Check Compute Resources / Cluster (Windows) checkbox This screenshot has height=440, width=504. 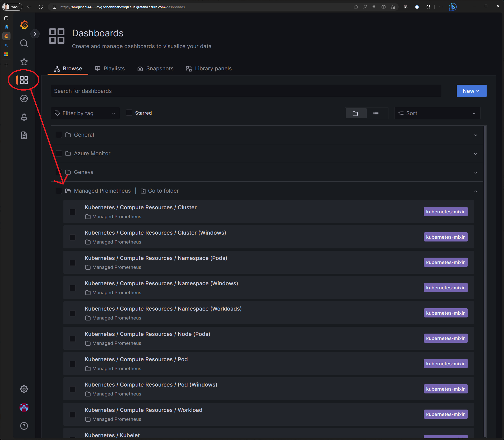(73, 237)
